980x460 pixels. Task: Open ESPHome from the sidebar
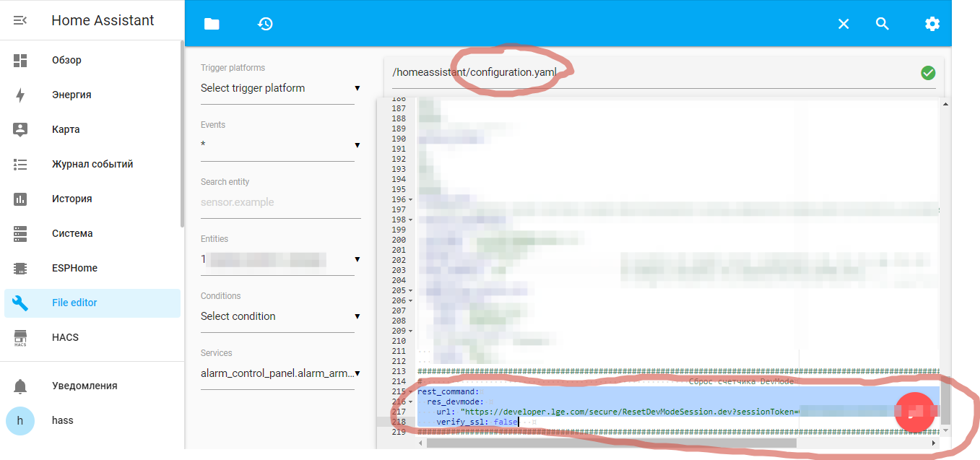(74, 268)
